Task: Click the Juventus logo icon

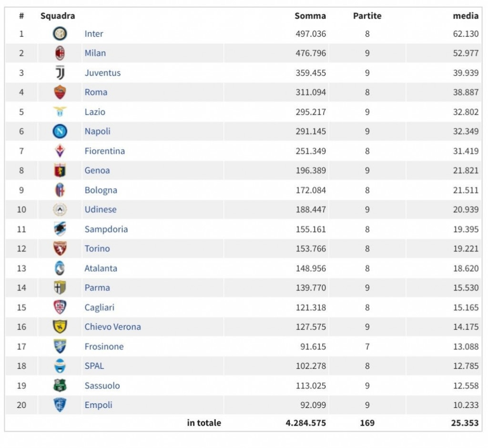Action: click(60, 73)
